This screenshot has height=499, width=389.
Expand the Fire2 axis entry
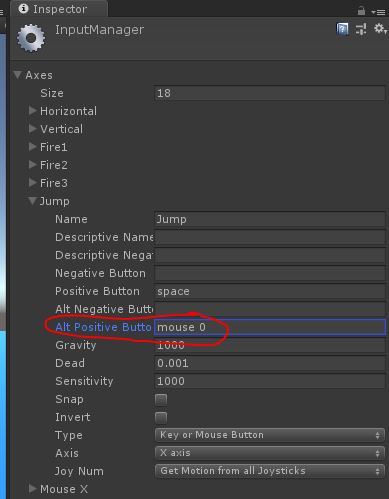(x=32, y=165)
